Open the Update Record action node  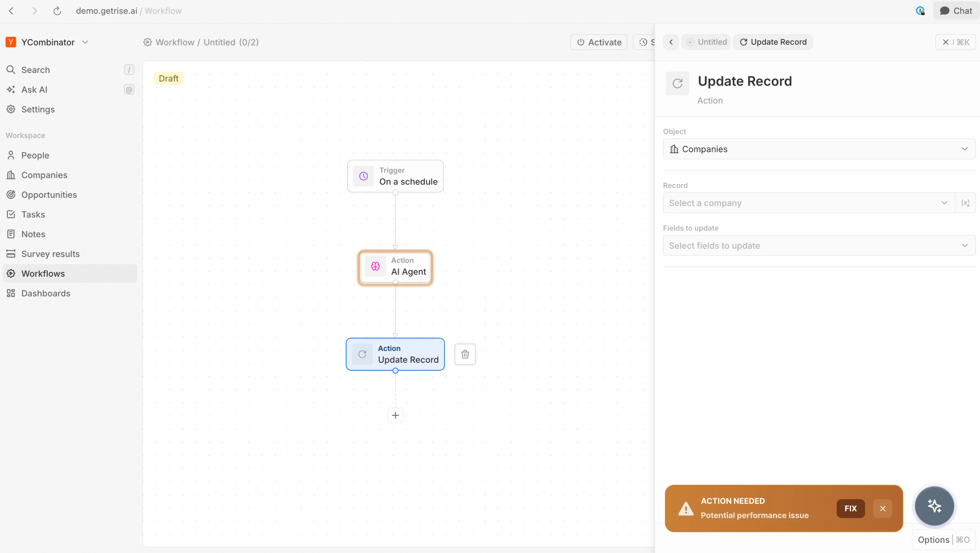(395, 354)
